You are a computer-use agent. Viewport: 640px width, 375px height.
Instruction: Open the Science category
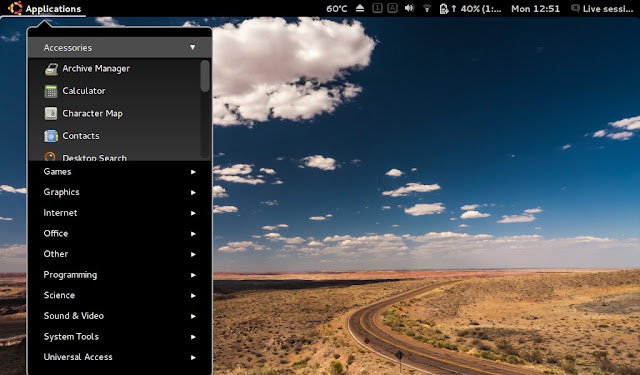point(120,295)
